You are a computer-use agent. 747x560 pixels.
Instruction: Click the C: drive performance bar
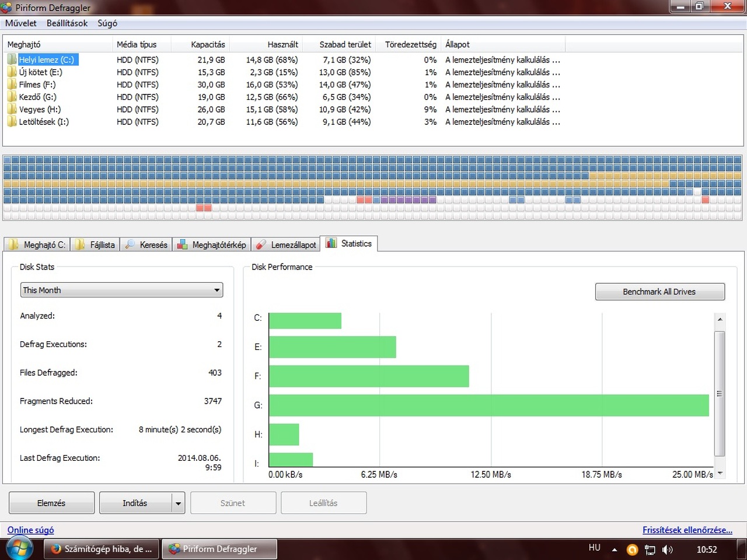tap(305, 321)
